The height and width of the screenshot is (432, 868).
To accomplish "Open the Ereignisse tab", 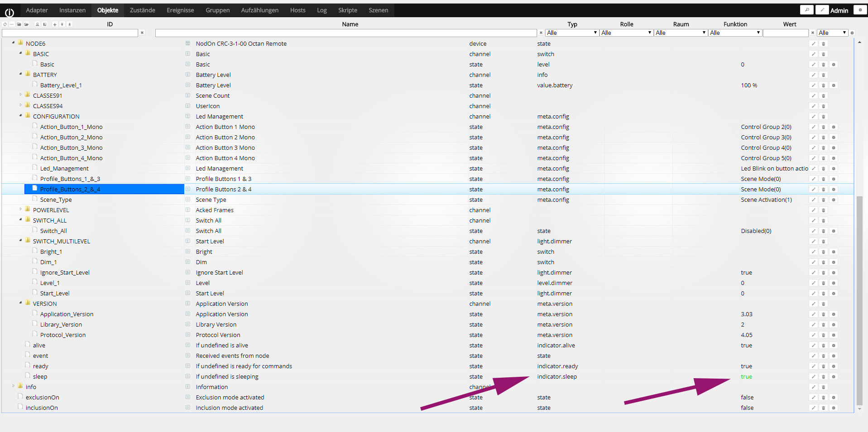I will tap(180, 10).
